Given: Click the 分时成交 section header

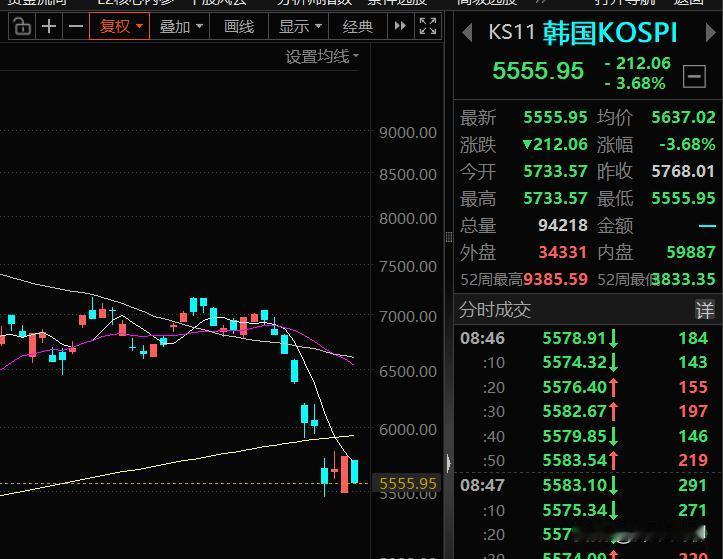Looking at the screenshot, I should click(x=495, y=309).
